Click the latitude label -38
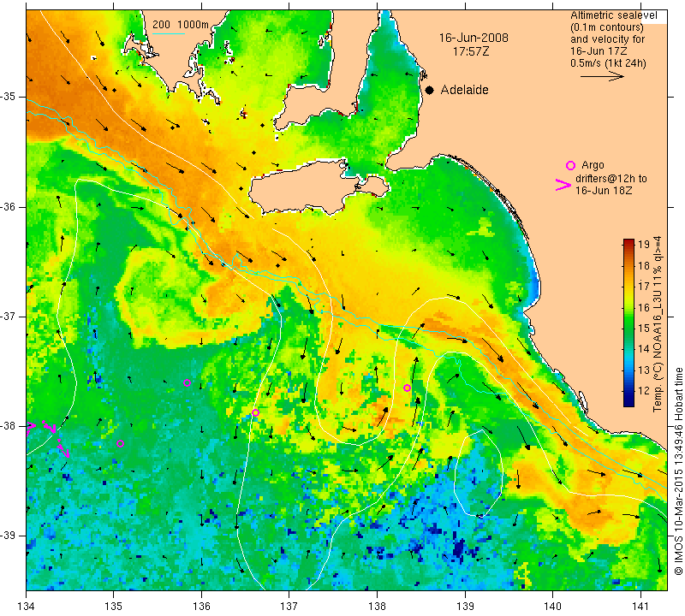This screenshot has height=616, width=685. coord(8,426)
